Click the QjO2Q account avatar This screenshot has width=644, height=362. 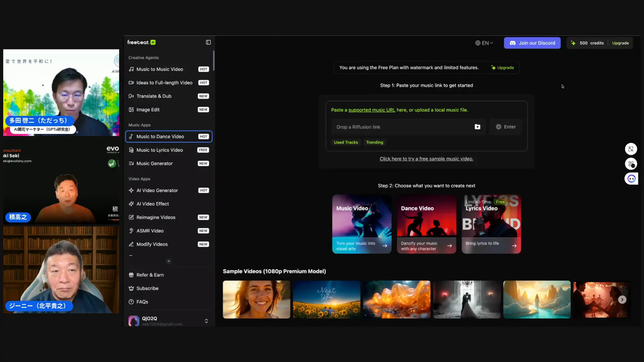coord(134,321)
